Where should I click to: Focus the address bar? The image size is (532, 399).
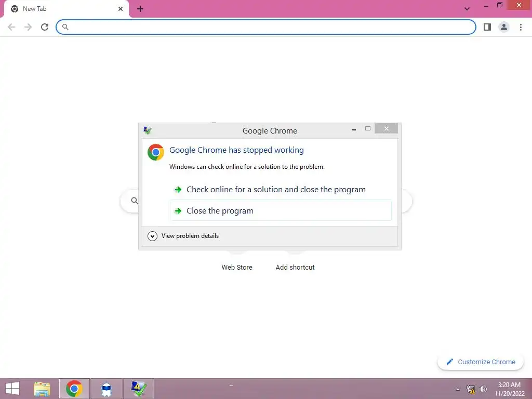point(266,27)
